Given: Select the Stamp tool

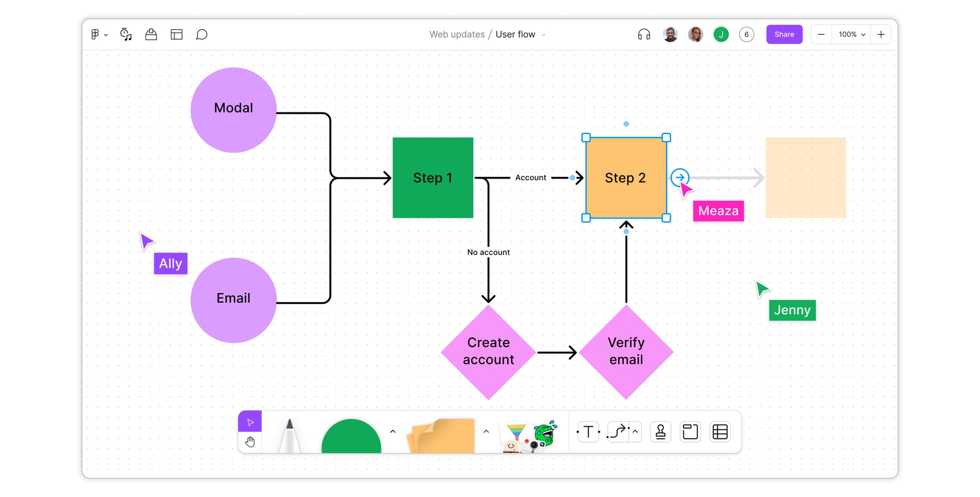Looking at the screenshot, I should click(660, 431).
